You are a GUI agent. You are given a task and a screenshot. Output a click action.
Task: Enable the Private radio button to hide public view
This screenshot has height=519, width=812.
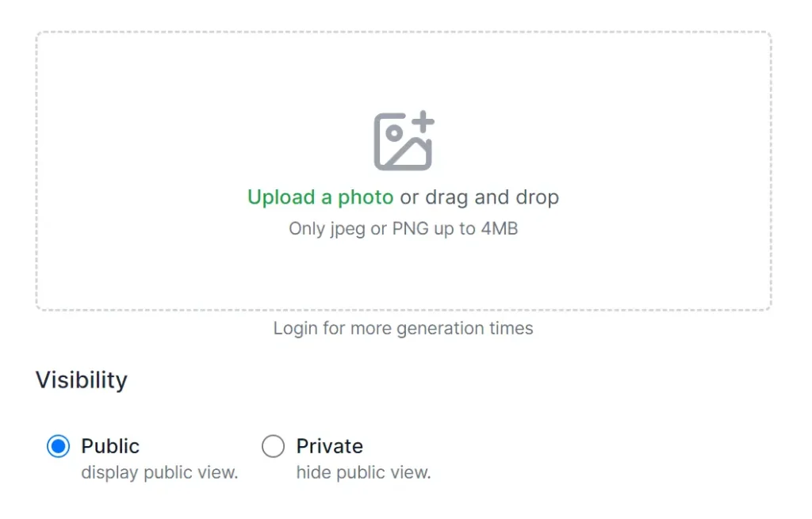coord(273,446)
